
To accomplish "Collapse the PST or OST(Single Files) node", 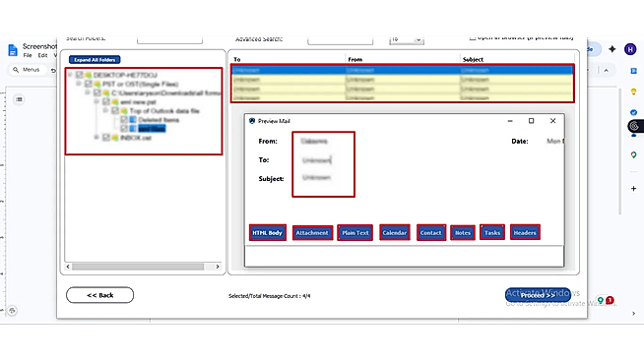I will [79, 84].
